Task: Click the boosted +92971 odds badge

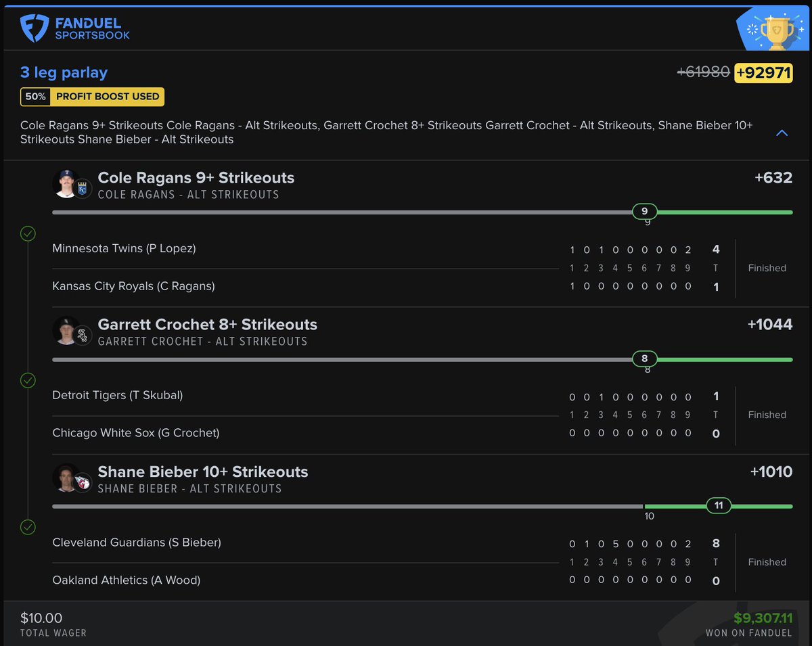Action: tap(763, 72)
